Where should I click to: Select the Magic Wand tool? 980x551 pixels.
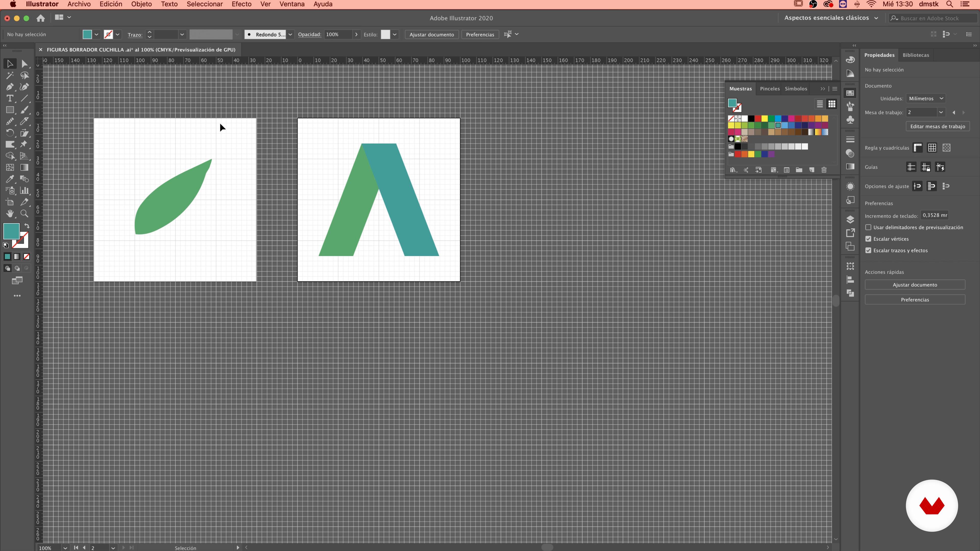(10, 75)
